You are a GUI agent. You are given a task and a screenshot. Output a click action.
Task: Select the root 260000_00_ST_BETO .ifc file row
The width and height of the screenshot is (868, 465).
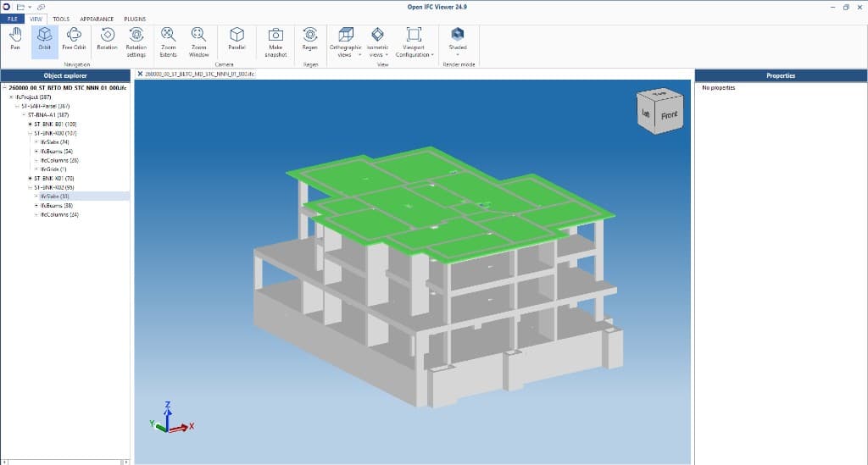68,88
